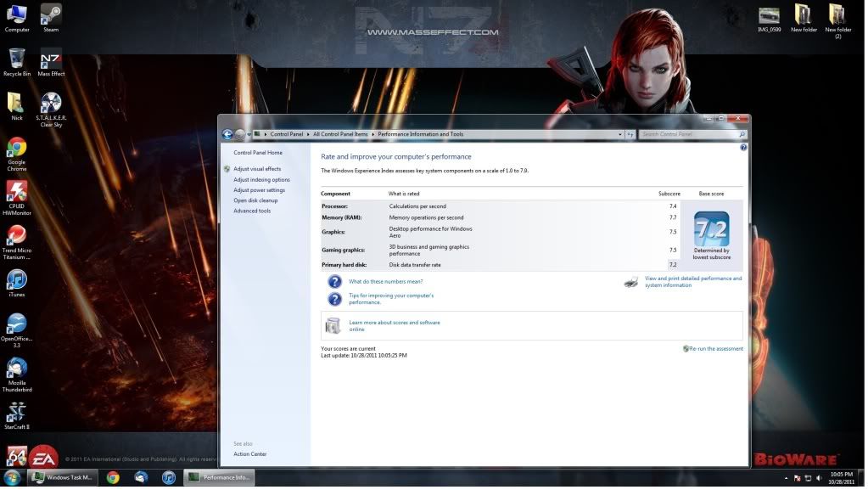Select the IMG_0599 image file on desktop
Viewport: 868px width, 501px height.
[x=769, y=19]
